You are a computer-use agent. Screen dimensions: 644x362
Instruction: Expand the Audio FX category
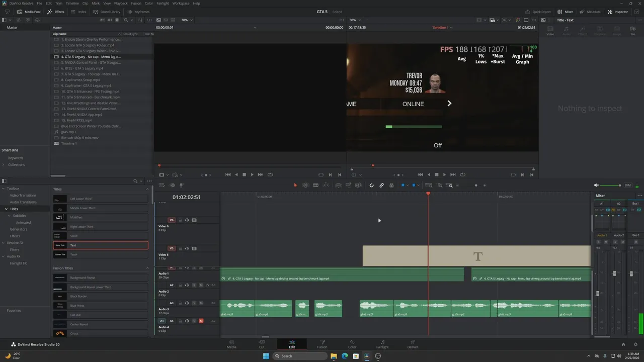click(3, 256)
